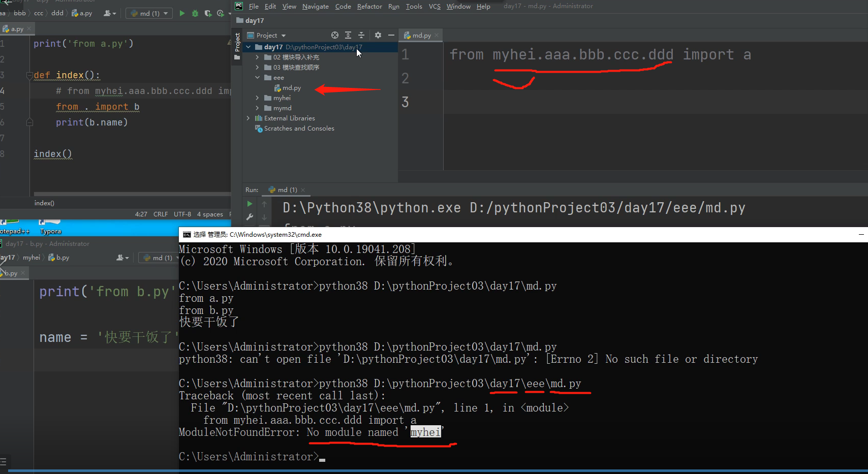This screenshot has width=868, height=474.
Task: Expand the '02 模块导入补充' folder
Action: click(258, 57)
